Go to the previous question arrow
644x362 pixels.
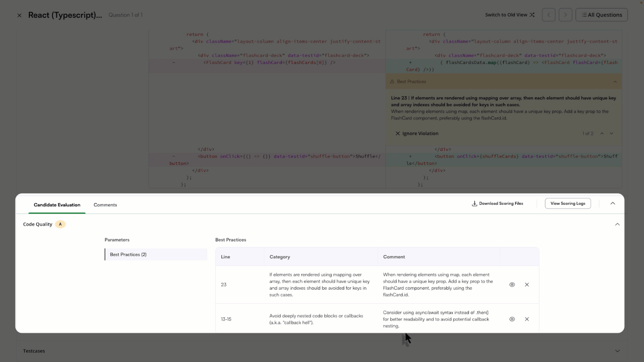[x=548, y=15]
